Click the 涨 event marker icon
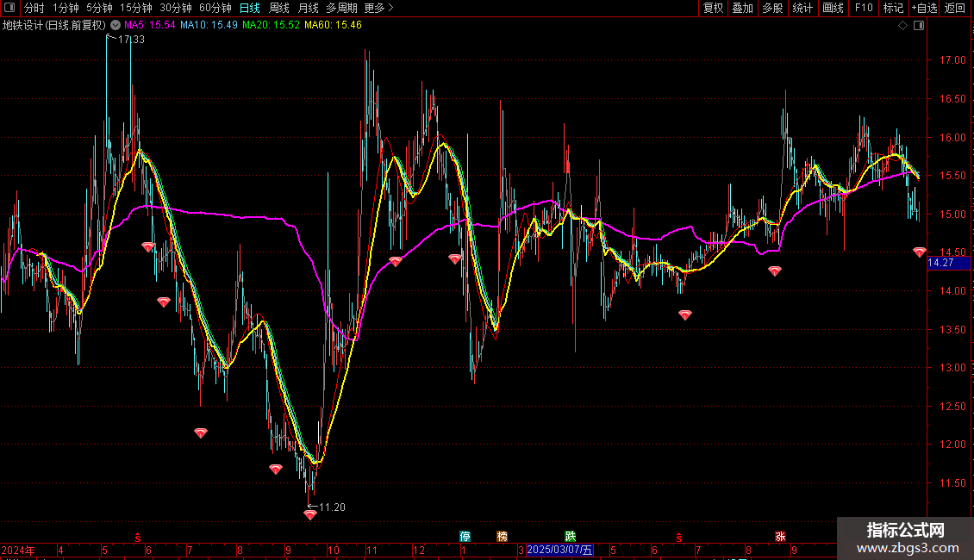 tap(780, 536)
